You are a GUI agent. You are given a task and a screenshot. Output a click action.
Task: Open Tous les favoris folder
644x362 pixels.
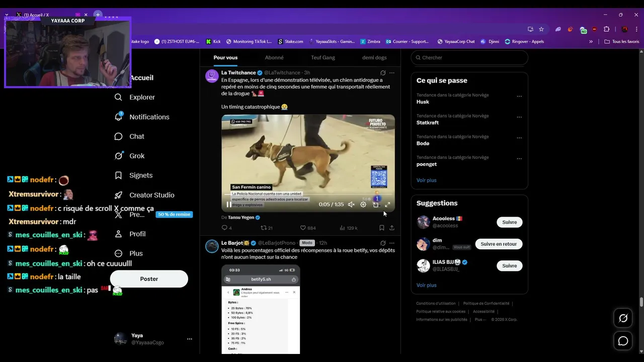[x=621, y=42]
